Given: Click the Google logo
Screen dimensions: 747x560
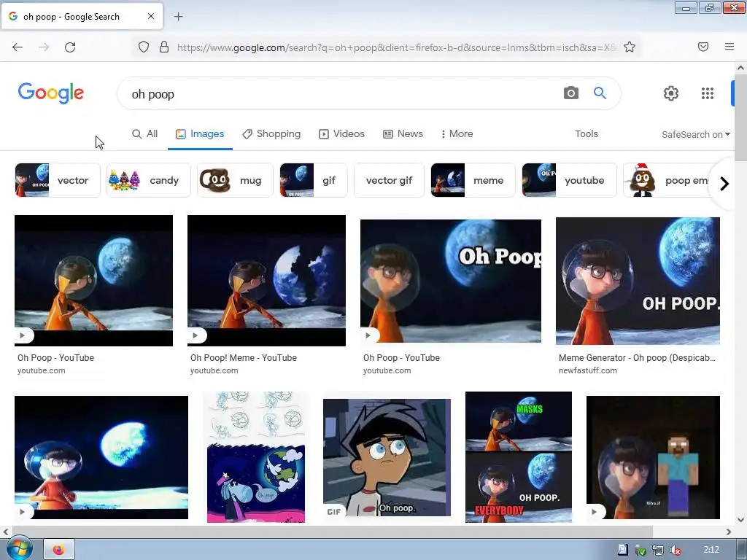Looking at the screenshot, I should tap(51, 93).
